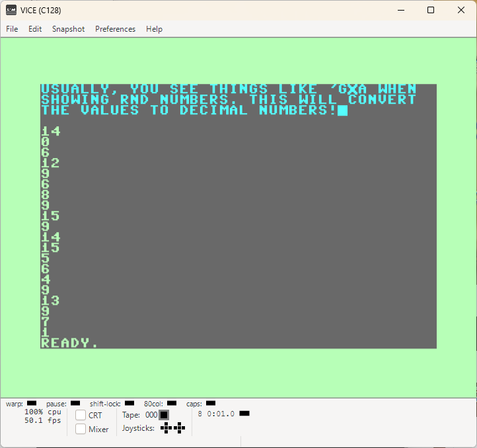Click the tape motor status icon
The width and height of the screenshot is (477, 448).
click(164, 415)
